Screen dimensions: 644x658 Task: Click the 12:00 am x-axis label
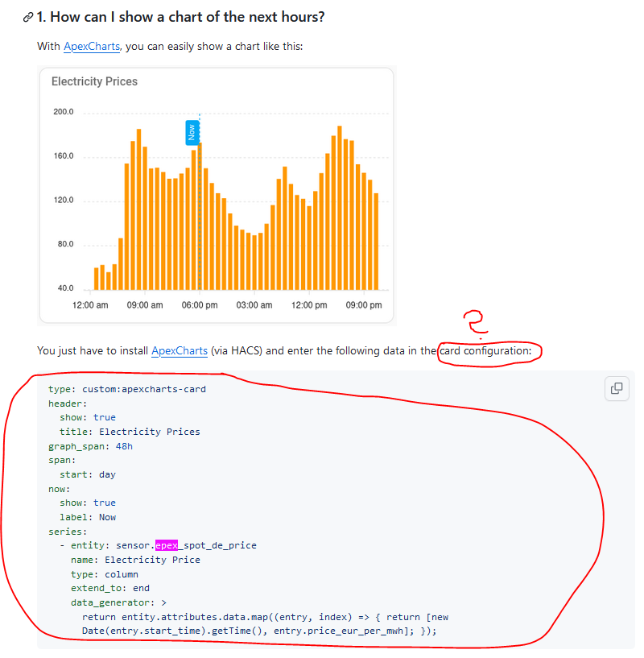(x=90, y=305)
